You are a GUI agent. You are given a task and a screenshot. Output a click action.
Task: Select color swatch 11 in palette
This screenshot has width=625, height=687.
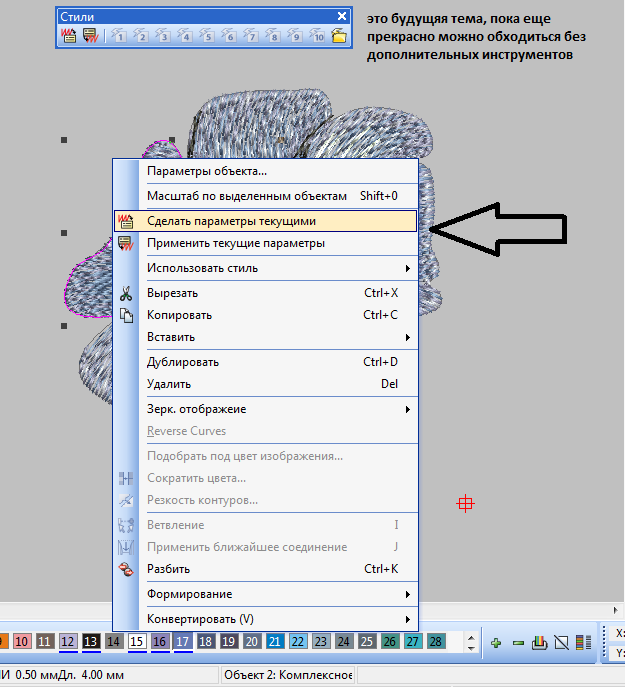[x=44, y=642]
